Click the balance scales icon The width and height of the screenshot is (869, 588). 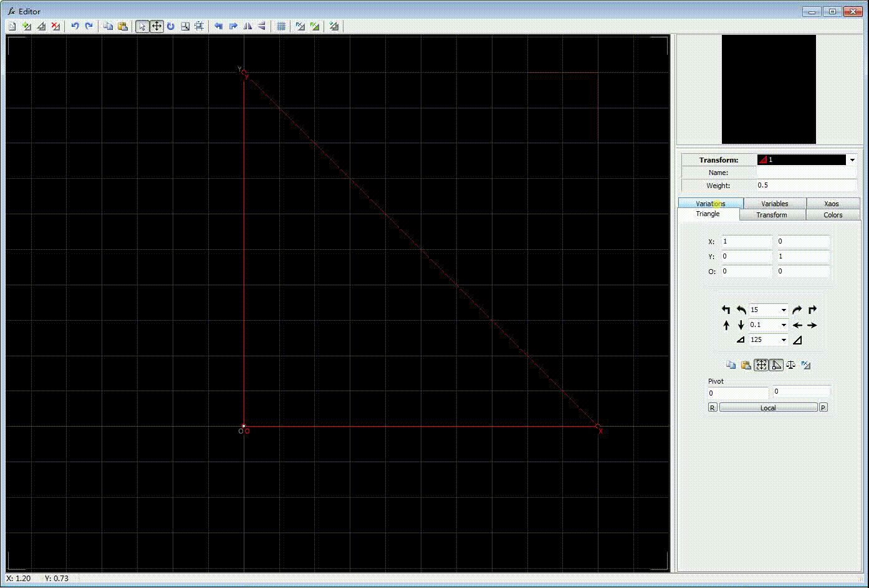[x=791, y=365]
